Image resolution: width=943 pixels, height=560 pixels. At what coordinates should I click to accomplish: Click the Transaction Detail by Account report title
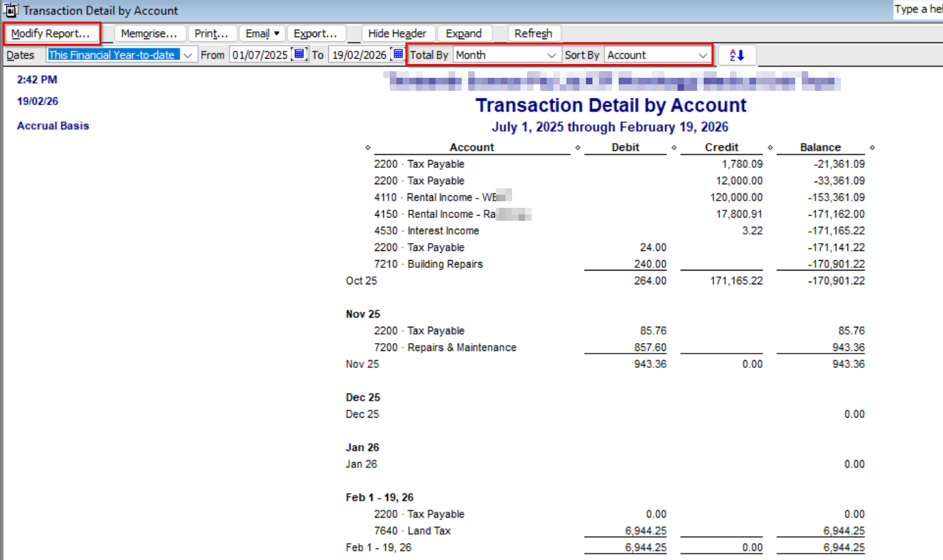coord(611,105)
